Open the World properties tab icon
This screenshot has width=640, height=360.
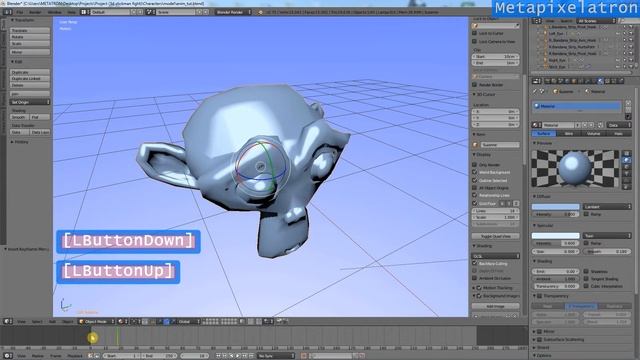pyautogui.click(x=567, y=81)
